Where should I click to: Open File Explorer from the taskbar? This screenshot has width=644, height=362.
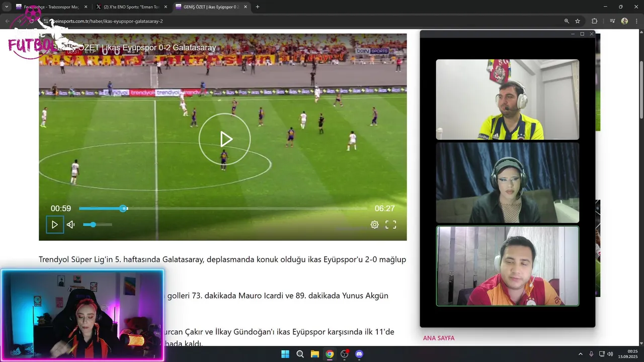[314, 354]
